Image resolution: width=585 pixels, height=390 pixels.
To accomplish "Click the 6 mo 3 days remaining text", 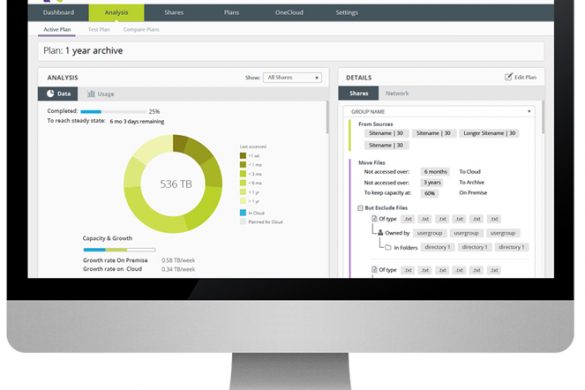I will (x=137, y=122).
